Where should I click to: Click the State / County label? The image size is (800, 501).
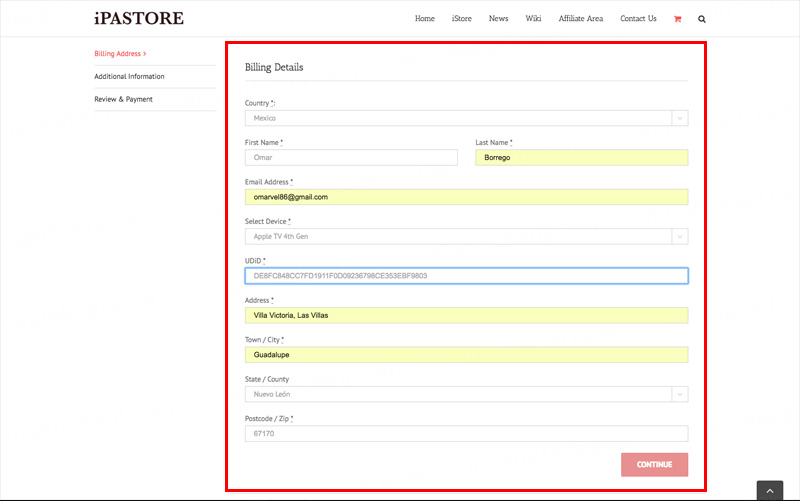267,379
